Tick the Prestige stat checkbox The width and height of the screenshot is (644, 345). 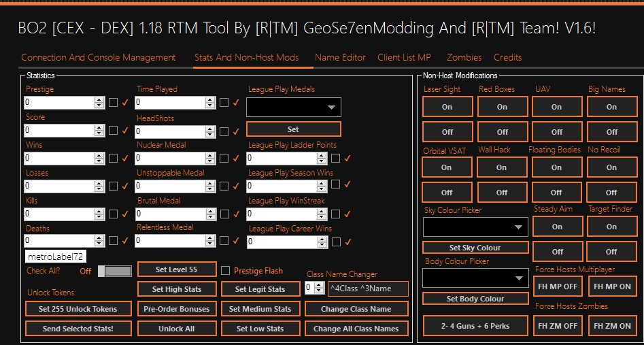(x=113, y=102)
